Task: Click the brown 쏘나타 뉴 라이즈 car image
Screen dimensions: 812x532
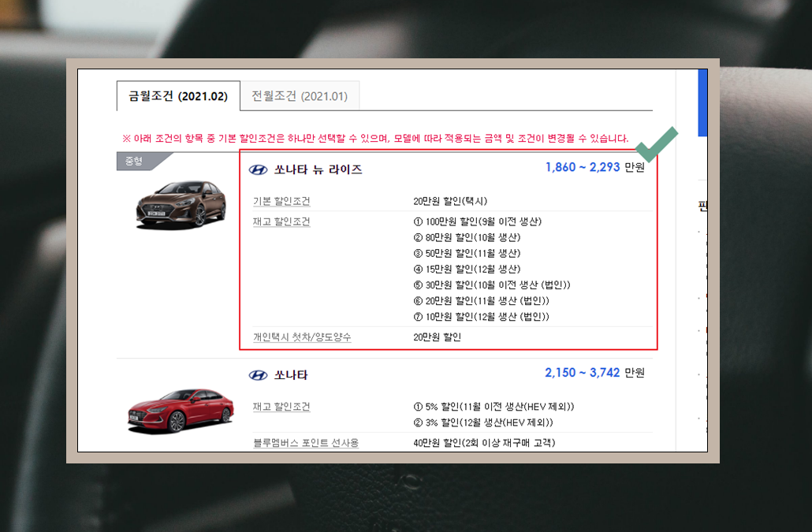Action: point(181,204)
